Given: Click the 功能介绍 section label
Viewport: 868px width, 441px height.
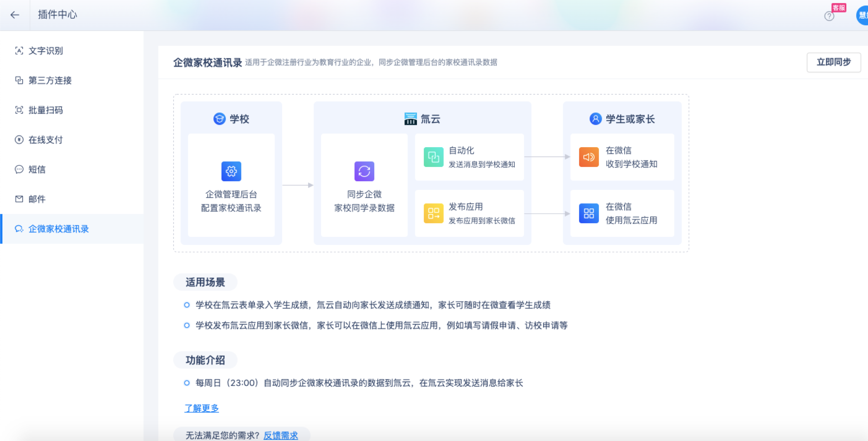Looking at the screenshot, I should (205, 360).
